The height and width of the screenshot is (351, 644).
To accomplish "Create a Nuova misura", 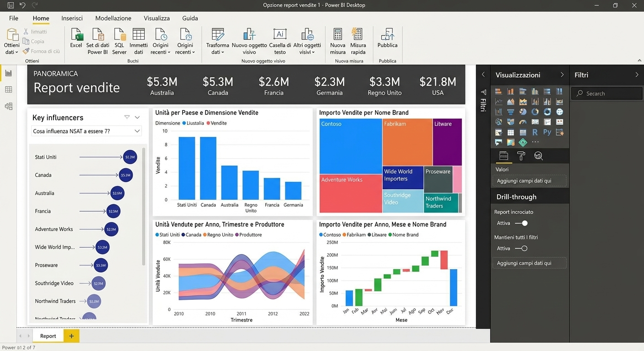I will tap(338, 41).
